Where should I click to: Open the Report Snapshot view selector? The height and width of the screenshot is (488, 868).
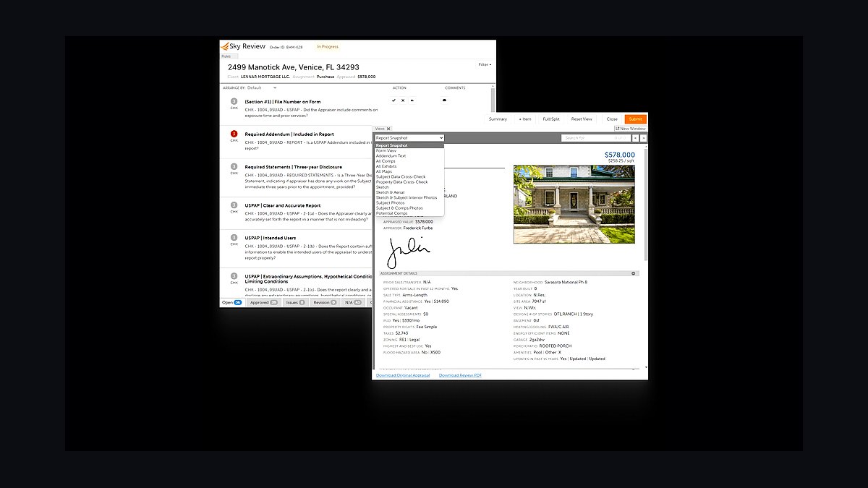pyautogui.click(x=409, y=137)
